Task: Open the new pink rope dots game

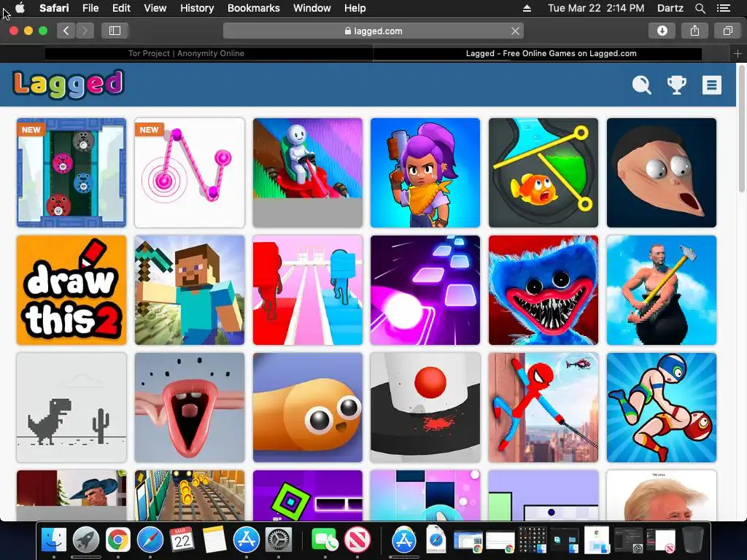Action: click(190, 173)
